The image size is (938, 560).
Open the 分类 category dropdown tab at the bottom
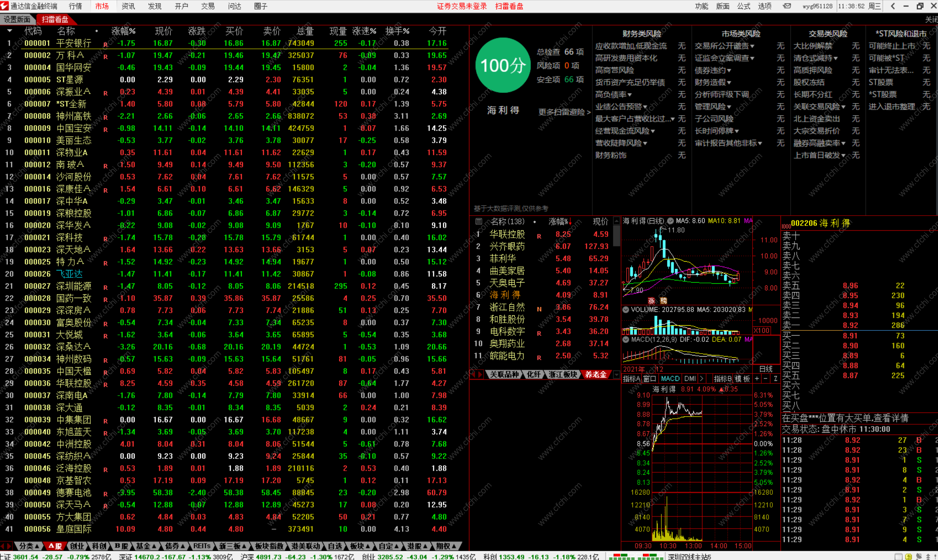(29, 546)
